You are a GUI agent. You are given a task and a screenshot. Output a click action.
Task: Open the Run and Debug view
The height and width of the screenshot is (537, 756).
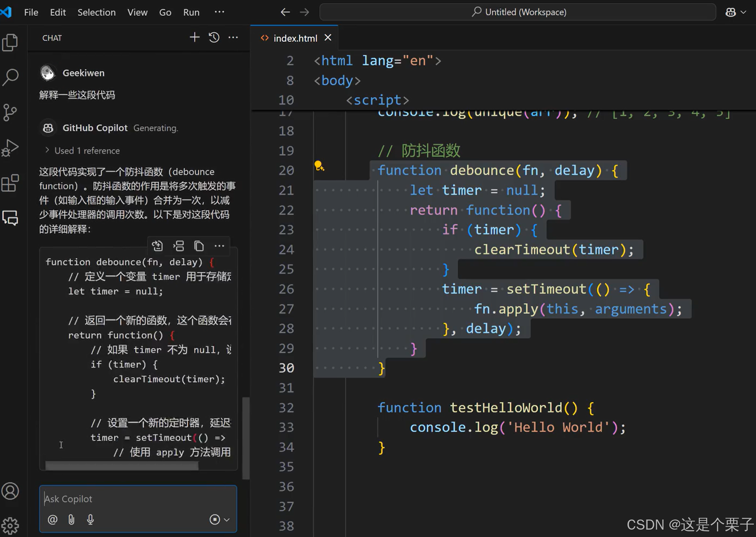point(10,148)
